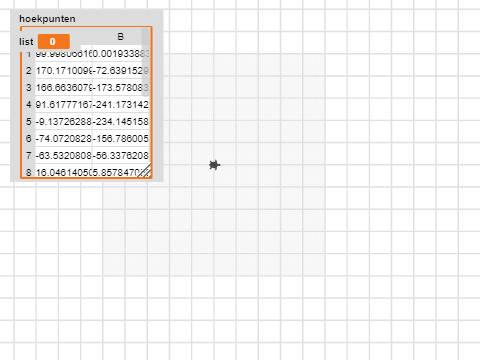This screenshot has height=360, width=480.
Task: Select row number 4 in table
Action: [x=29, y=105]
